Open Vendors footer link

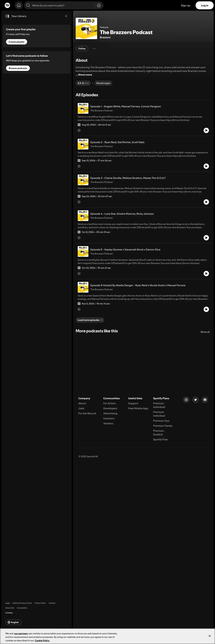(x=108, y=423)
